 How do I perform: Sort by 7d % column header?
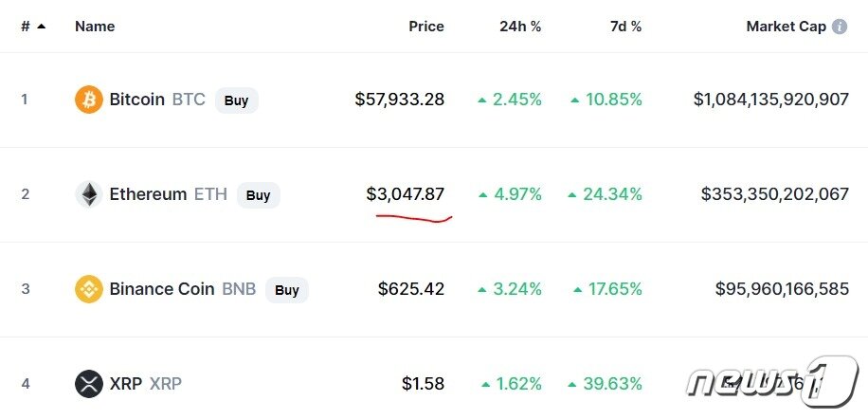[624, 27]
